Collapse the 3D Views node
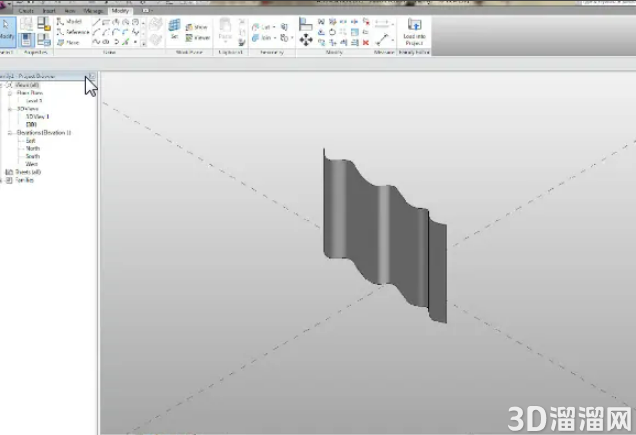This screenshot has width=636, height=435. click(10, 109)
